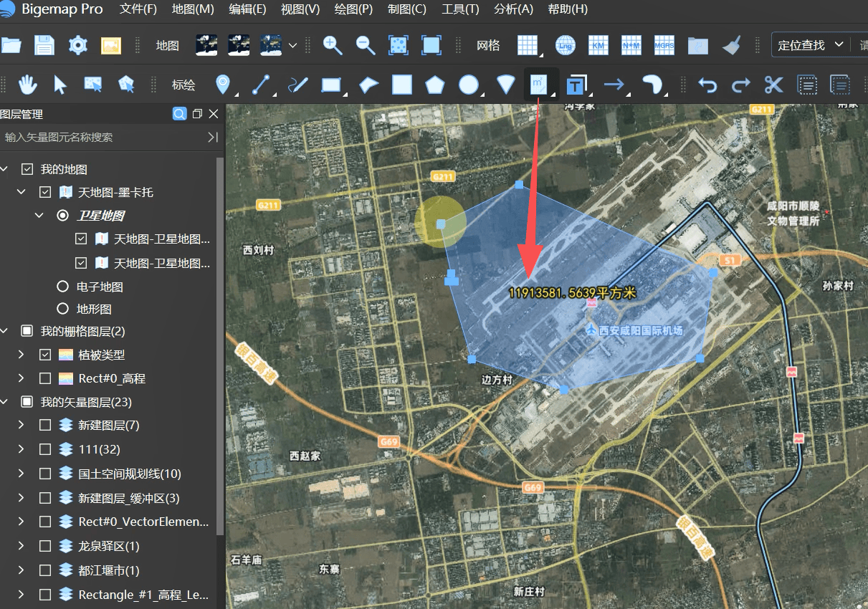Select the third map source thumbnail
Viewport: 868px width, 609px height.
tap(271, 45)
